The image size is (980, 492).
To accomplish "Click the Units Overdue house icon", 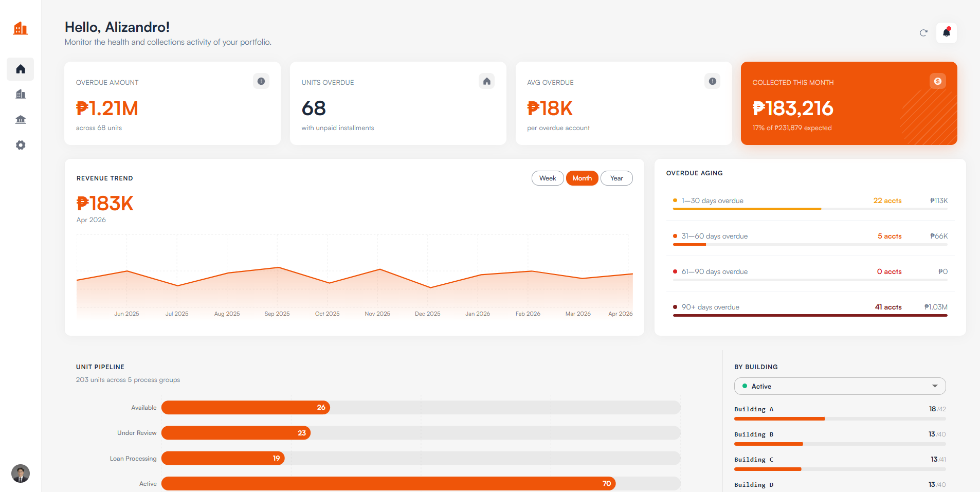I will tap(487, 81).
